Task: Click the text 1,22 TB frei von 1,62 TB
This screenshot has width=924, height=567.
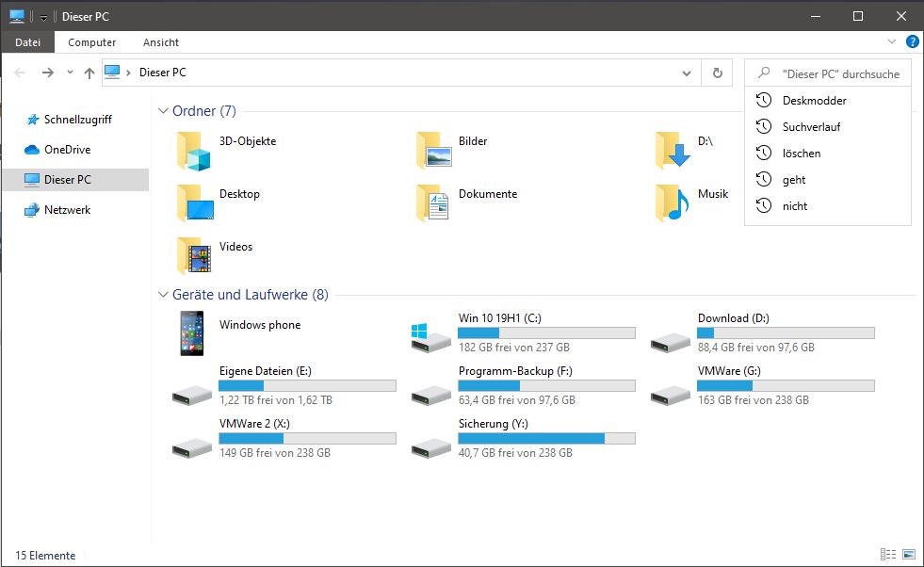Action: [x=276, y=400]
